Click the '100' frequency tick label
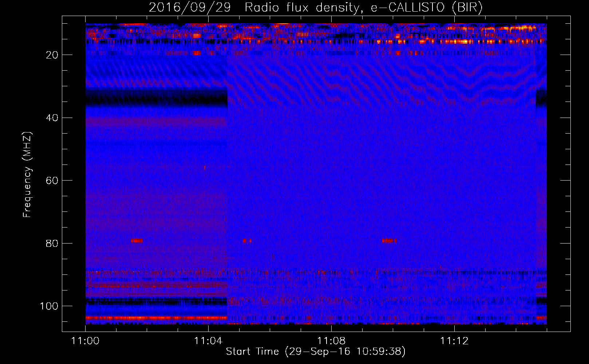This screenshot has width=589, height=364. 49,306
